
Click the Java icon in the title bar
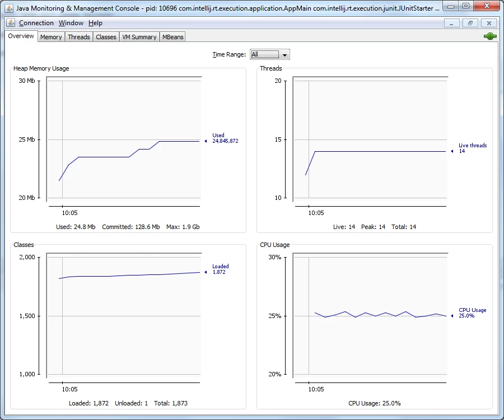9,8
